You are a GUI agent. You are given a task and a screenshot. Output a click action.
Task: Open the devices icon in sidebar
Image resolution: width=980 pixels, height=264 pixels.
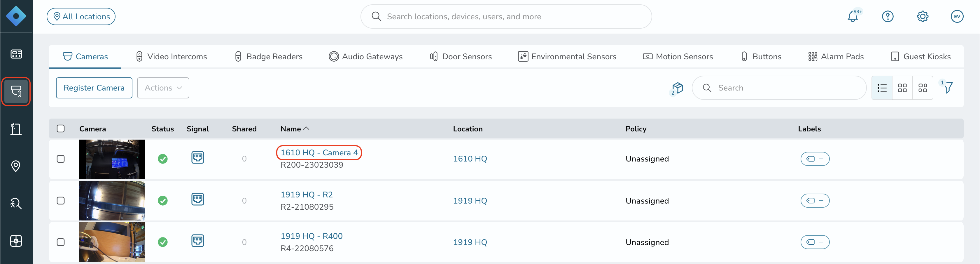(x=16, y=91)
